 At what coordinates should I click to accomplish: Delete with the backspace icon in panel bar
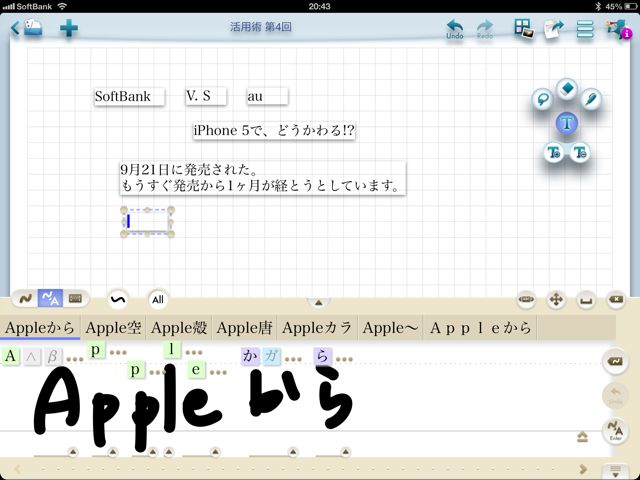(x=616, y=300)
